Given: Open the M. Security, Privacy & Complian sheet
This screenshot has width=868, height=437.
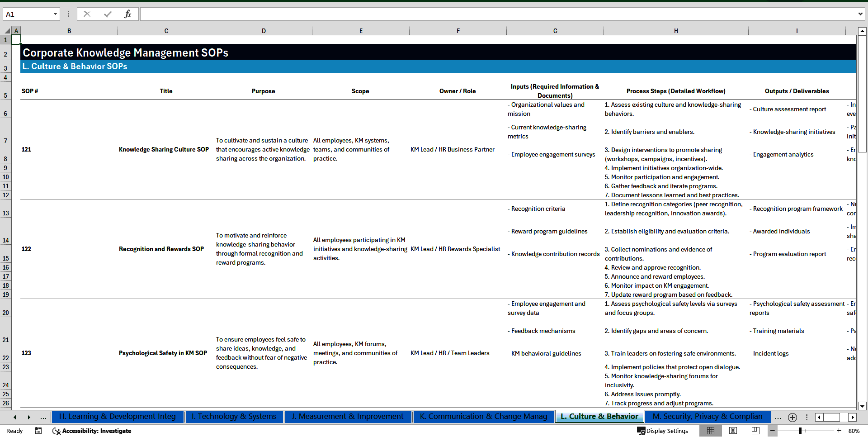Looking at the screenshot, I should point(707,417).
